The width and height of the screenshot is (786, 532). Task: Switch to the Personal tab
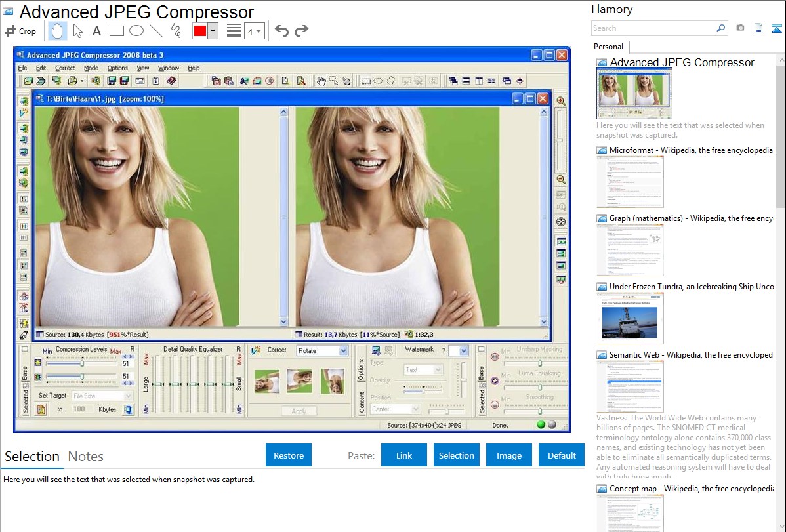(608, 47)
